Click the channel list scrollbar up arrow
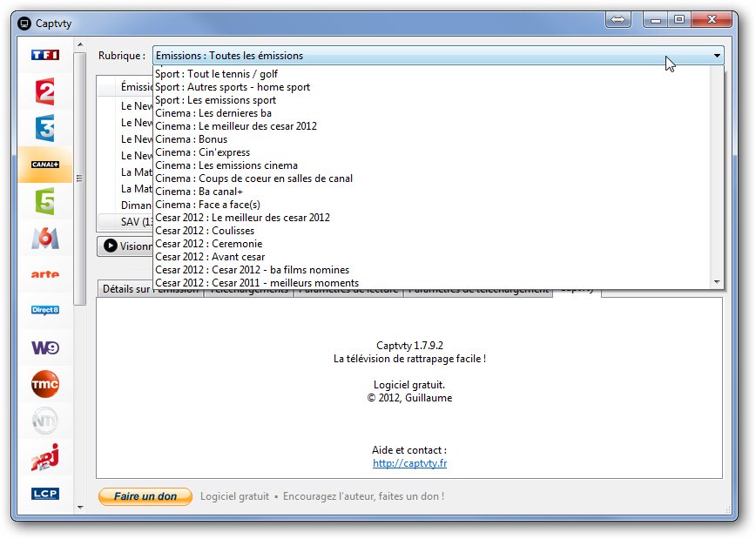The image size is (756, 539). 80,45
